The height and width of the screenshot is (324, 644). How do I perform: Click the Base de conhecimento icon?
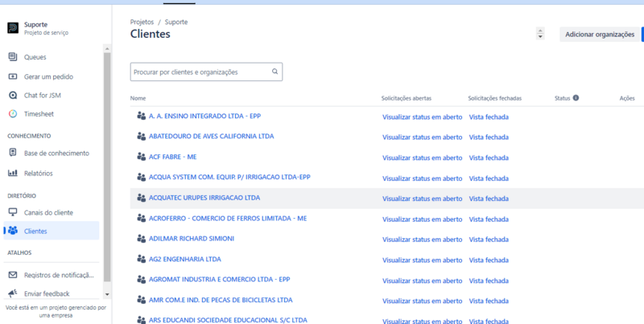[13, 153]
